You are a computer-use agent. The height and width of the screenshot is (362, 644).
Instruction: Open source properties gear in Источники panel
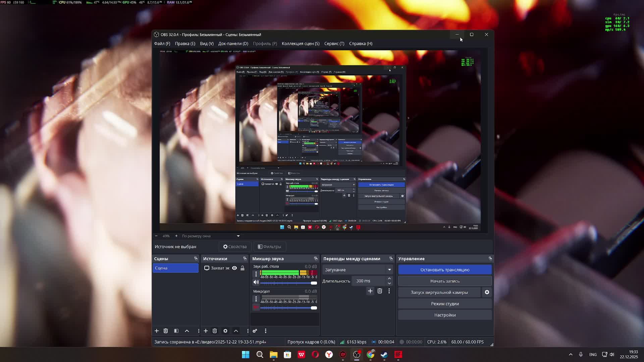click(225, 331)
